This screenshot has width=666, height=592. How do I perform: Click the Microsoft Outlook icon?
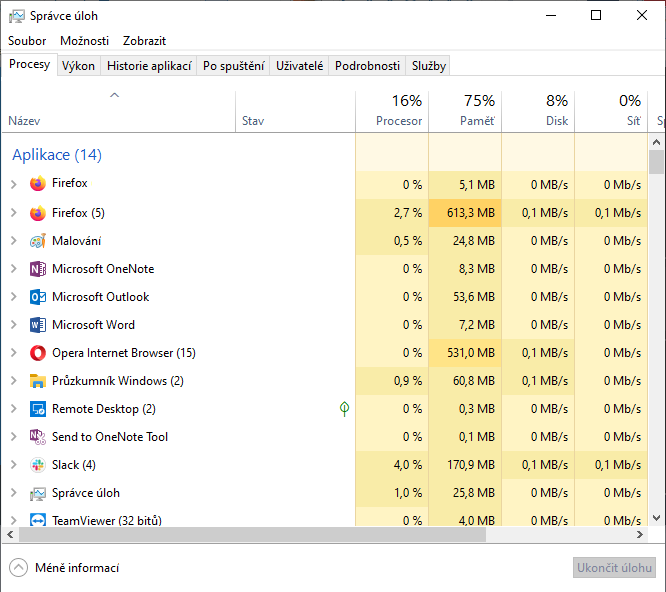click(x=38, y=297)
